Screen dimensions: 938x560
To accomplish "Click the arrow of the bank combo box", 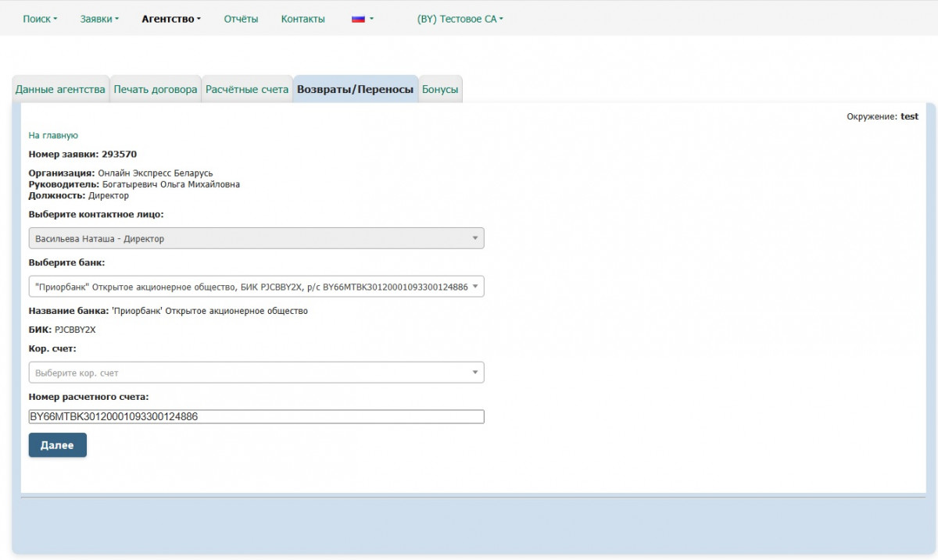I will (474, 287).
